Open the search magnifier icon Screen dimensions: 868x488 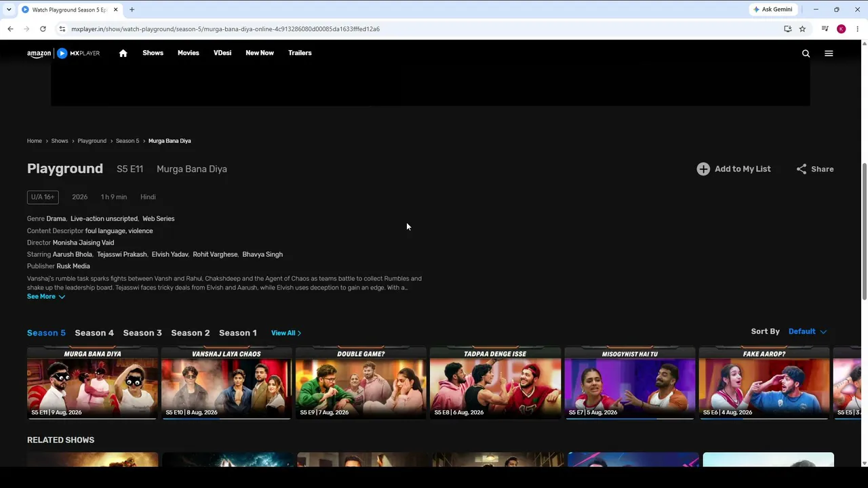point(806,53)
